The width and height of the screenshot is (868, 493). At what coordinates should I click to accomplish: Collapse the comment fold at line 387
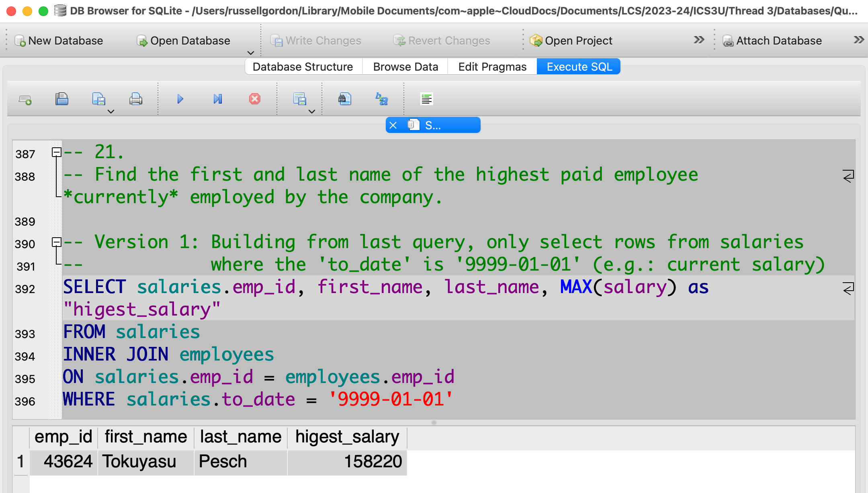coord(56,152)
